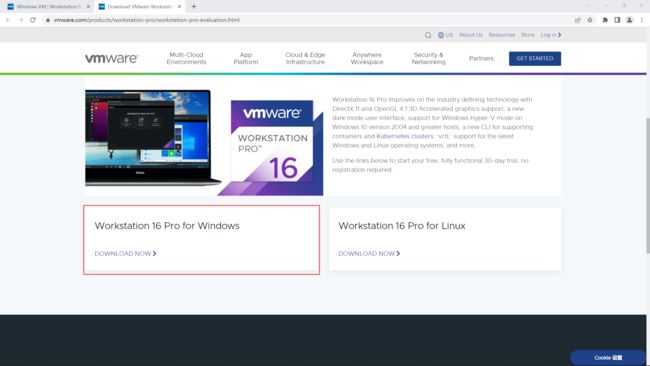Close the Download VMware Workstation tab
This screenshot has height=366, width=650.
tap(179, 7)
